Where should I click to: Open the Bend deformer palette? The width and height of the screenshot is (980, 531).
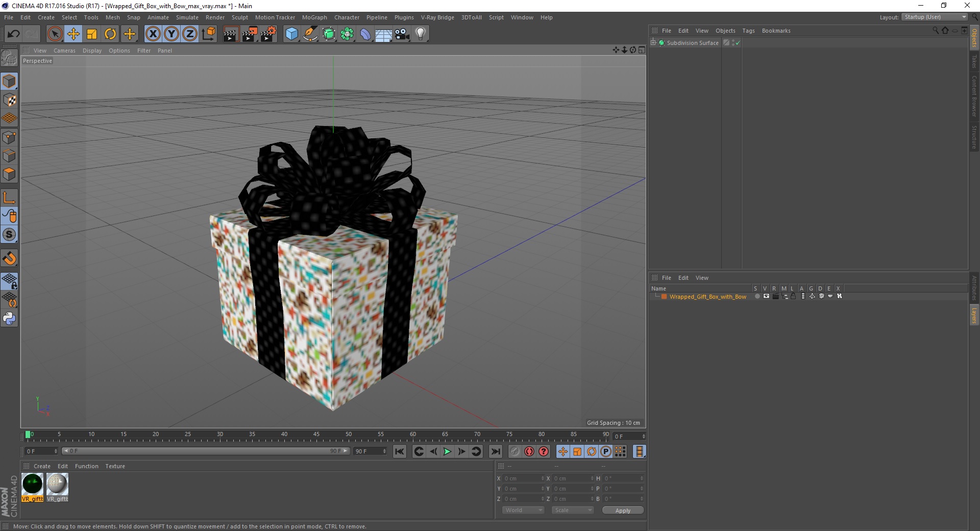[366, 34]
